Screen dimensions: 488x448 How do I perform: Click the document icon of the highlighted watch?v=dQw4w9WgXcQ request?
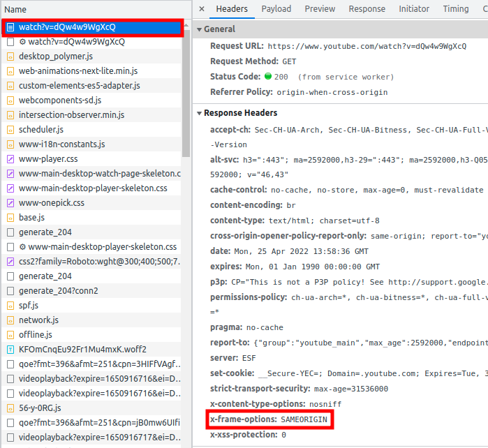click(x=10, y=27)
